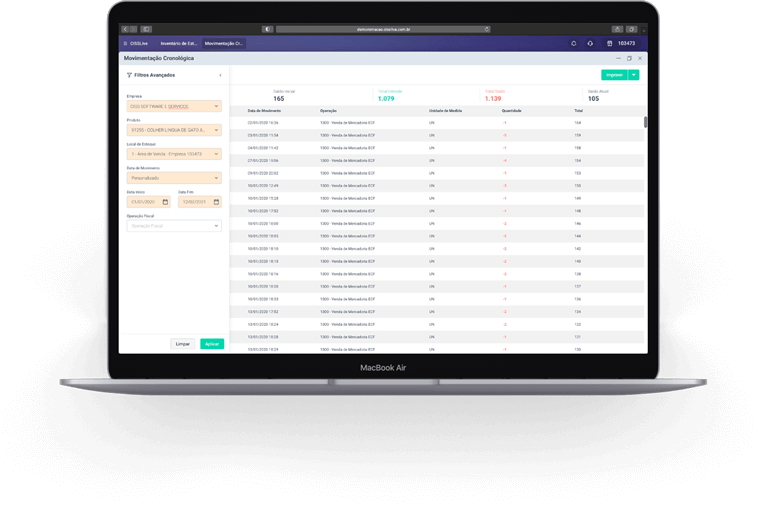Image resolution: width=760 pixels, height=505 pixels.
Task: Click the Total Entrada value 1.079
Action: coord(386,99)
